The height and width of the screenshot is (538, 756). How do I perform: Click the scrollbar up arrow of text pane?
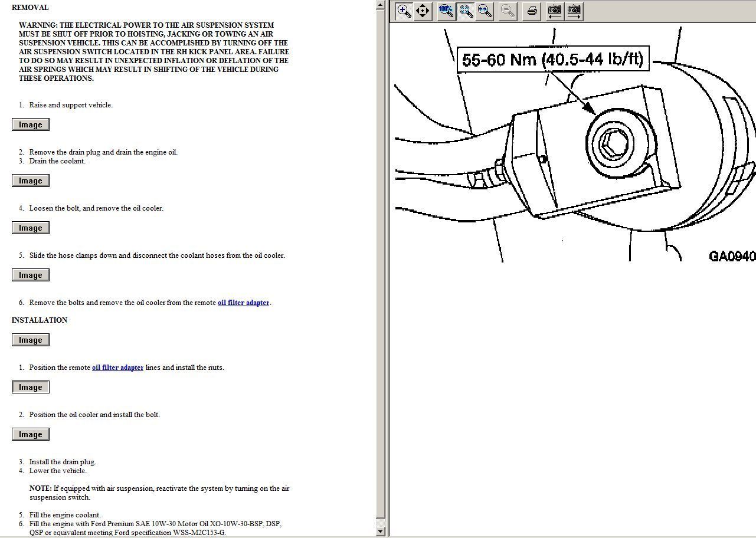pyautogui.click(x=380, y=5)
